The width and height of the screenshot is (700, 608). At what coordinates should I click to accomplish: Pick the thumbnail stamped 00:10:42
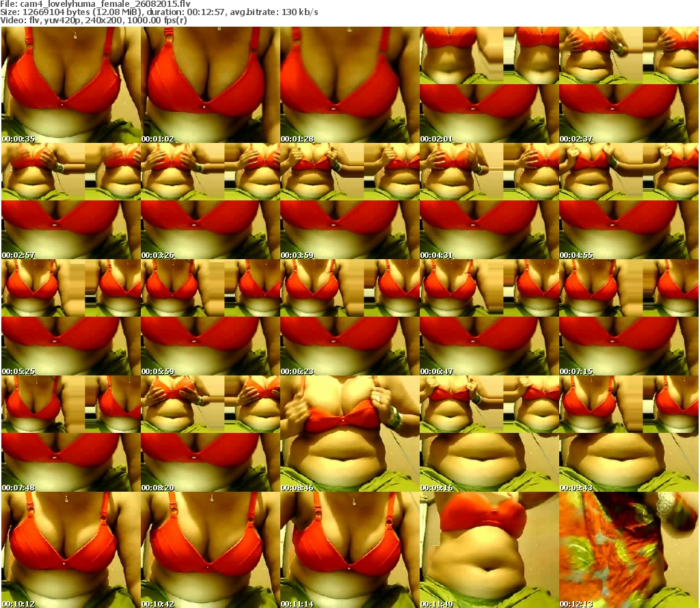(211, 550)
